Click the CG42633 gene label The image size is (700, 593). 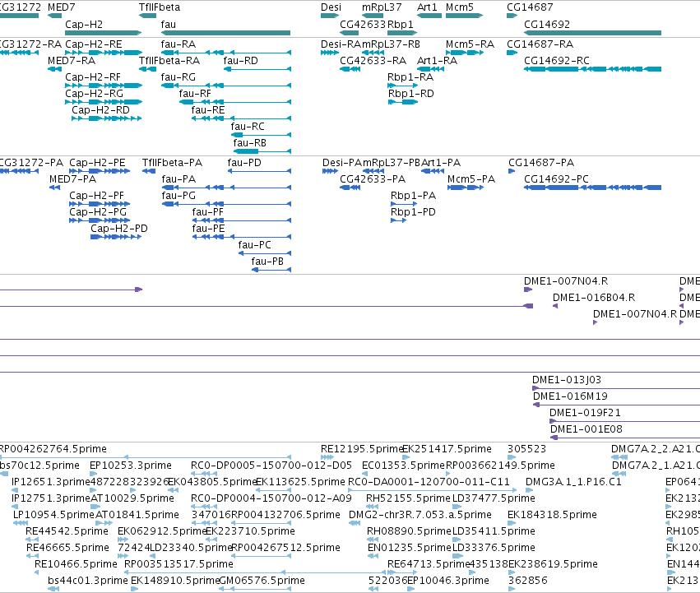click(x=363, y=24)
